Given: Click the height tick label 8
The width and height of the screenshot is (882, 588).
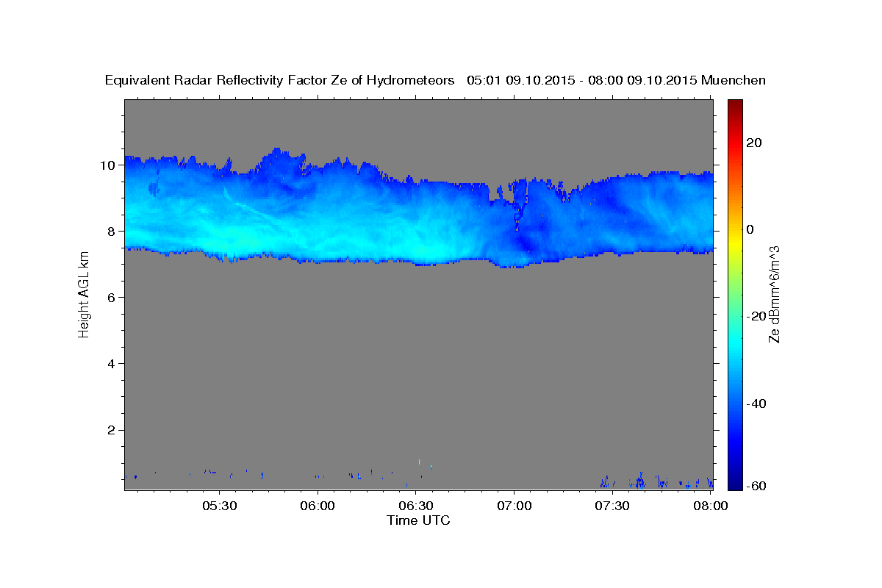Looking at the screenshot, I should pos(112,231).
